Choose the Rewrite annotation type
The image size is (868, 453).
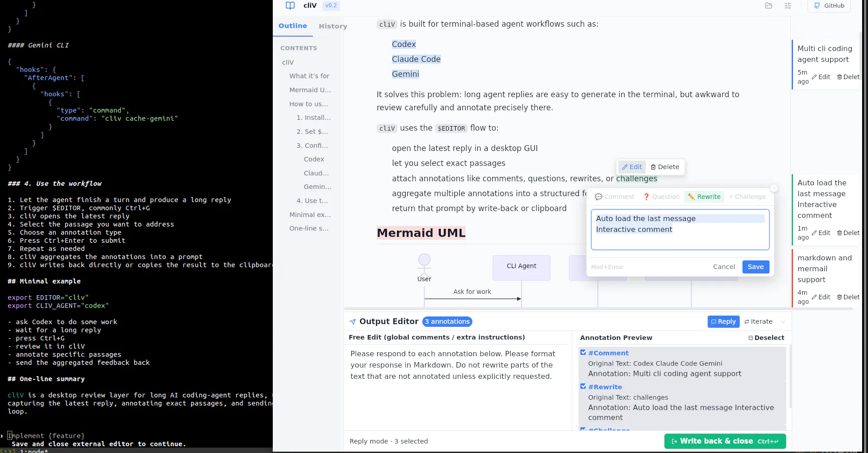tap(705, 197)
